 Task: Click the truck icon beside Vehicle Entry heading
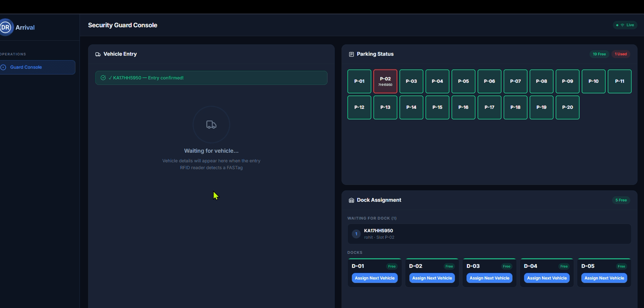pos(98,54)
